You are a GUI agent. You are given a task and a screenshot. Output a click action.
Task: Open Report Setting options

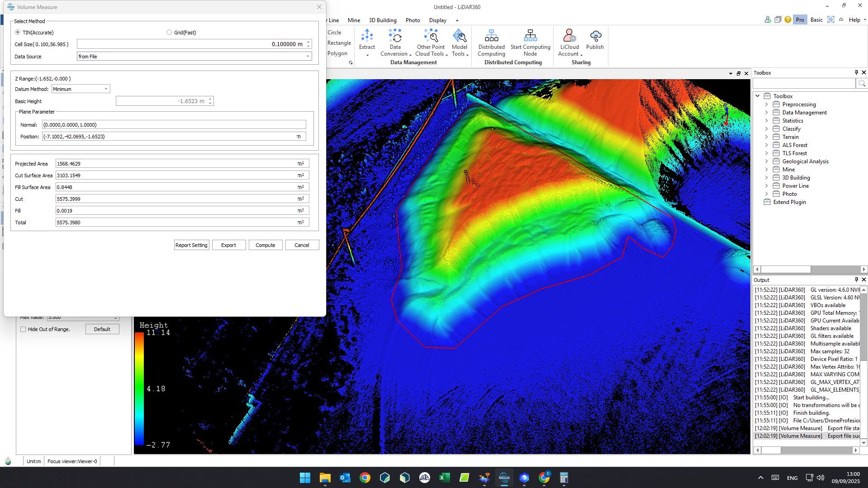click(191, 245)
